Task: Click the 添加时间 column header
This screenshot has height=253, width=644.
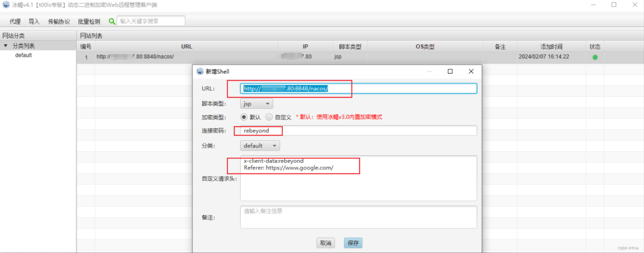Action: click(x=551, y=46)
